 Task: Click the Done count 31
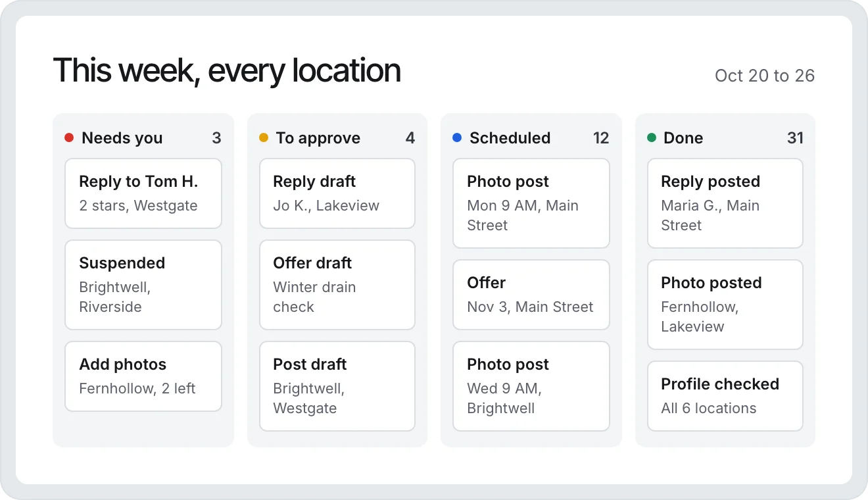click(796, 138)
